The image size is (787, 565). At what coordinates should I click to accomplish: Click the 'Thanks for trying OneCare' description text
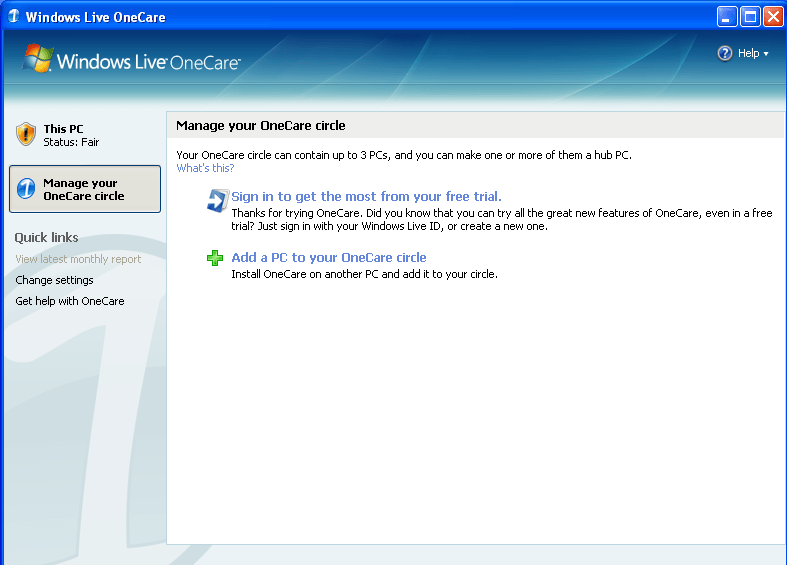pyautogui.click(x=501, y=219)
